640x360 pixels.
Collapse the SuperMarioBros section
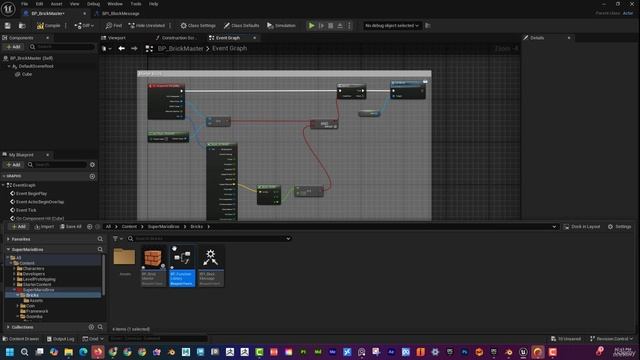pos(8,249)
